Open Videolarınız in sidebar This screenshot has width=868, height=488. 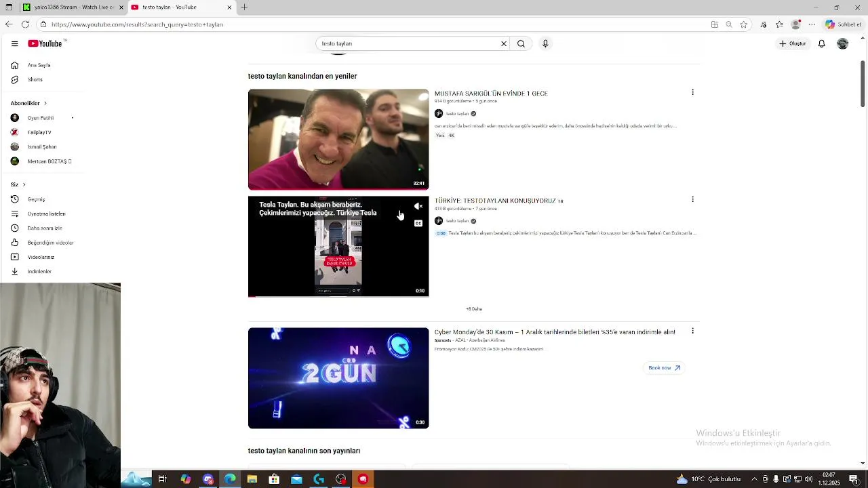tap(41, 257)
